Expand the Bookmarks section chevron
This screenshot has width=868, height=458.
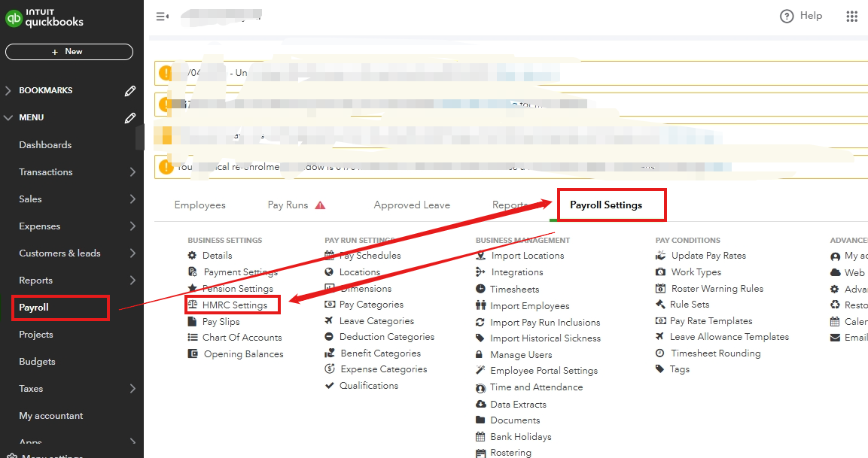point(8,91)
